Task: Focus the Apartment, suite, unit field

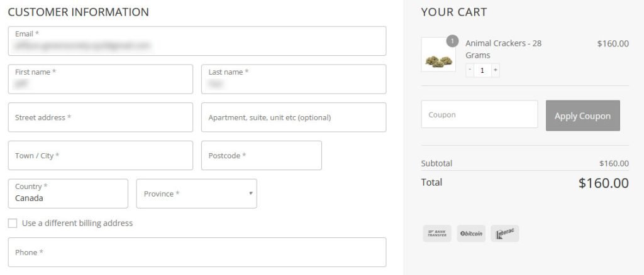Action: coord(293,117)
